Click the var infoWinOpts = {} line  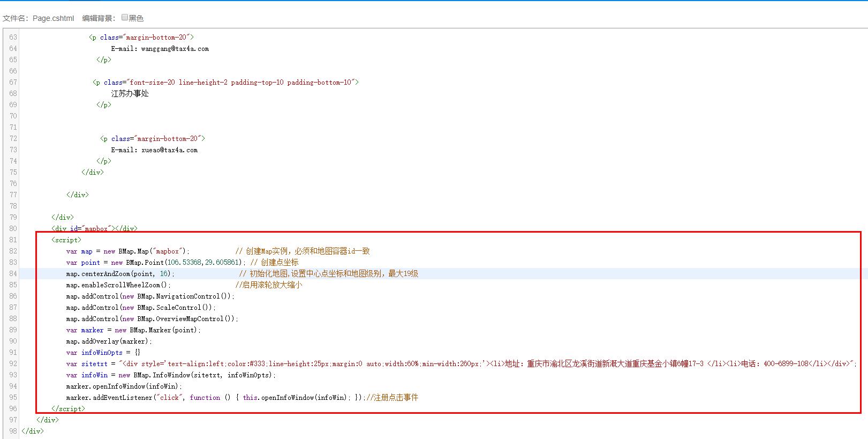point(103,352)
